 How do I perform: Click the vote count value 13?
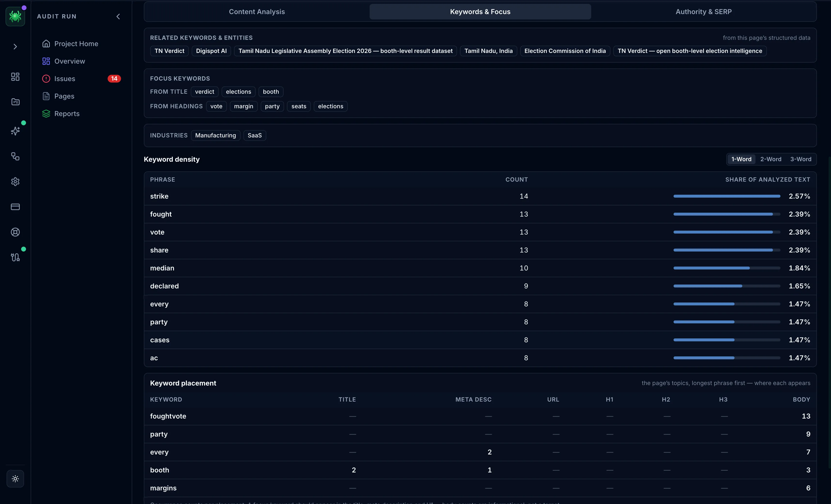(x=524, y=232)
